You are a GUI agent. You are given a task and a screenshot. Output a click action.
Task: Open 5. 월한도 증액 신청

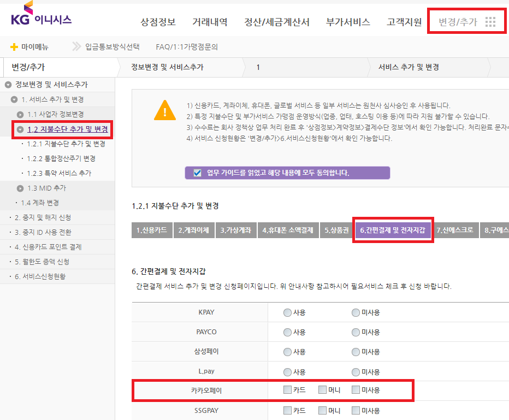[x=42, y=262]
